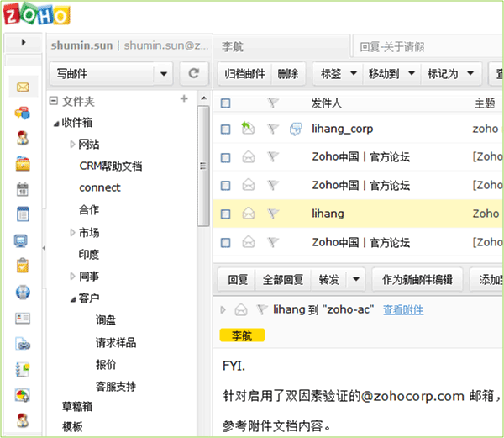504x438 pixels.
Task: Click the folder list scroll-up arrow
Action: click(203, 98)
